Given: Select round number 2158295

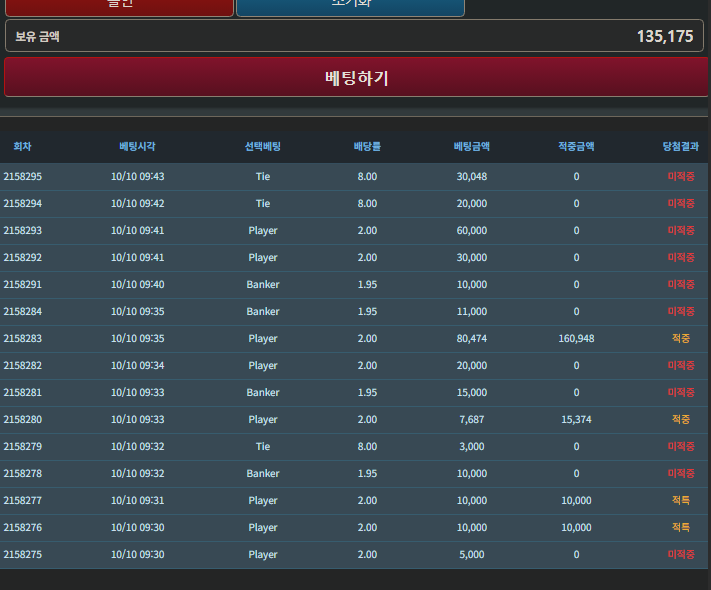Looking at the screenshot, I should click(x=23, y=176).
